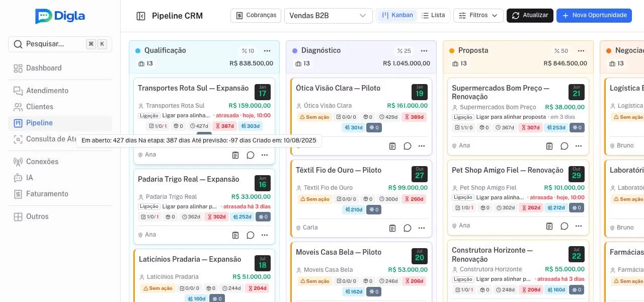
Task: Open notes icon on Pet Shop Amigo Fiel card
Action: (549, 226)
